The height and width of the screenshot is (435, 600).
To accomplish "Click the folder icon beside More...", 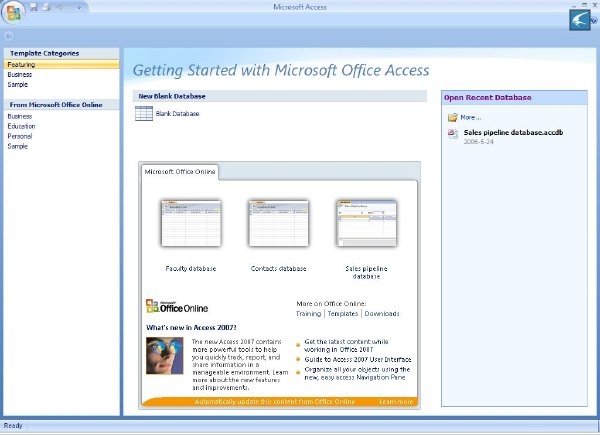I will pyautogui.click(x=453, y=117).
